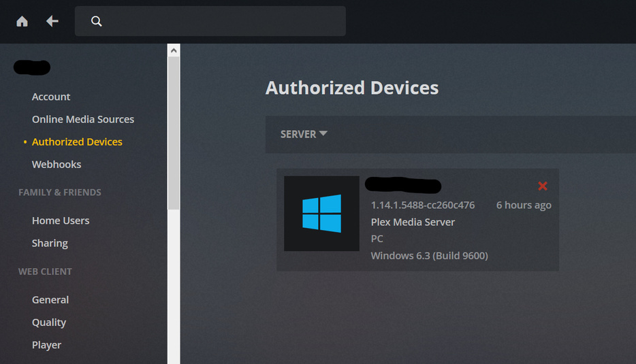This screenshot has width=636, height=364.
Task: Click the Home icon in top bar
Action: coord(22,21)
